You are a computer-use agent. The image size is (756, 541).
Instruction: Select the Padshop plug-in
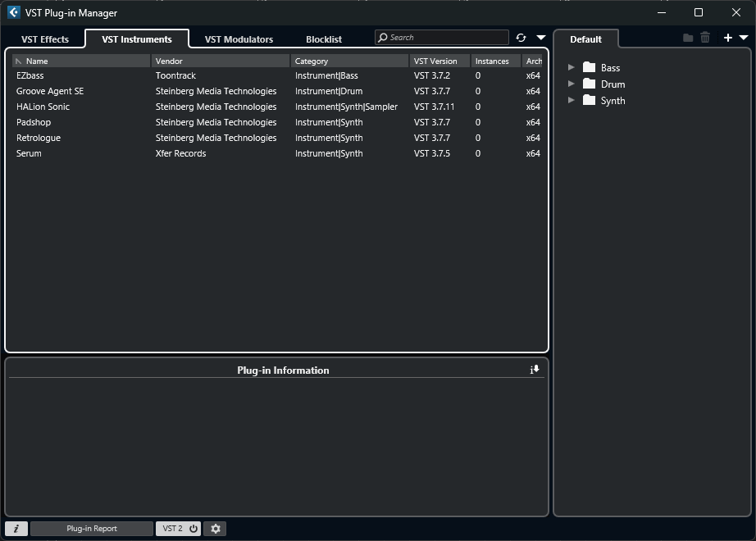tap(278, 122)
